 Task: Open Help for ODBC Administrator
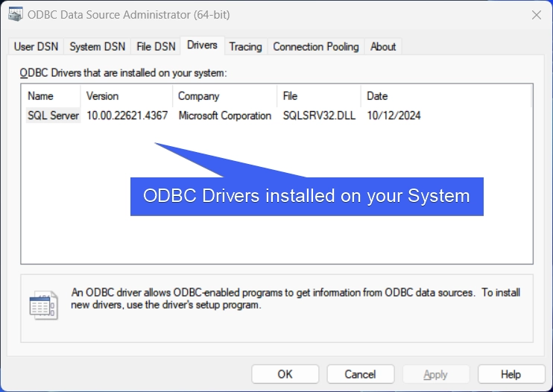[511, 374]
